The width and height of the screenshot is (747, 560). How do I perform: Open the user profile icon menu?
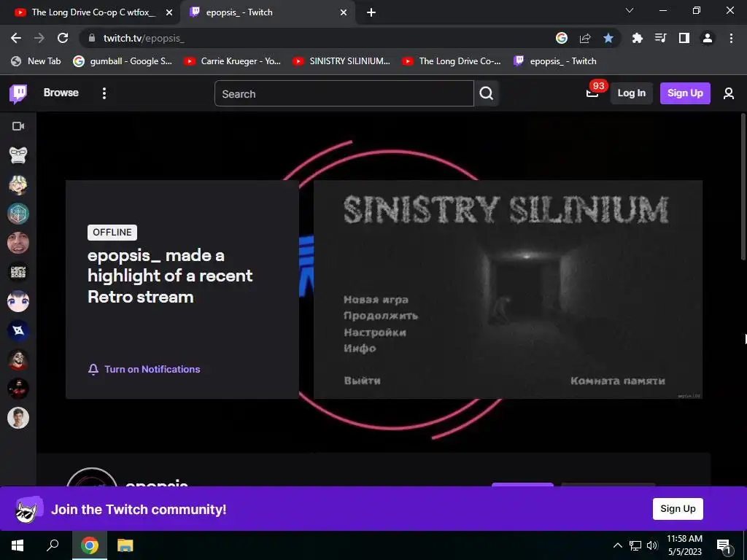tap(729, 93)
